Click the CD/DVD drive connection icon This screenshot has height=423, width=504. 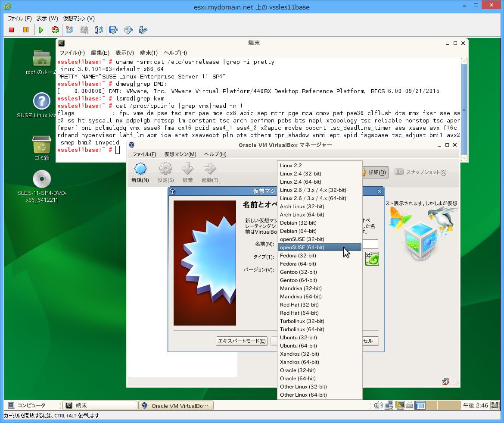point(128,30)
